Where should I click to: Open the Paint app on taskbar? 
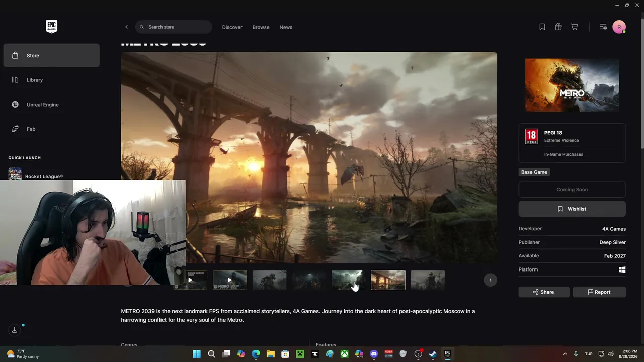click(x=330, y=354)
